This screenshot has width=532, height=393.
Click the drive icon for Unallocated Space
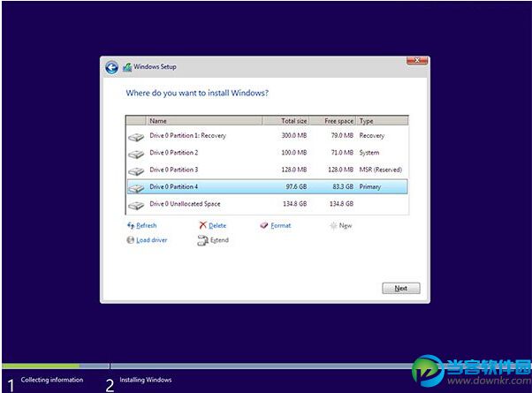(x=136, y=206)
